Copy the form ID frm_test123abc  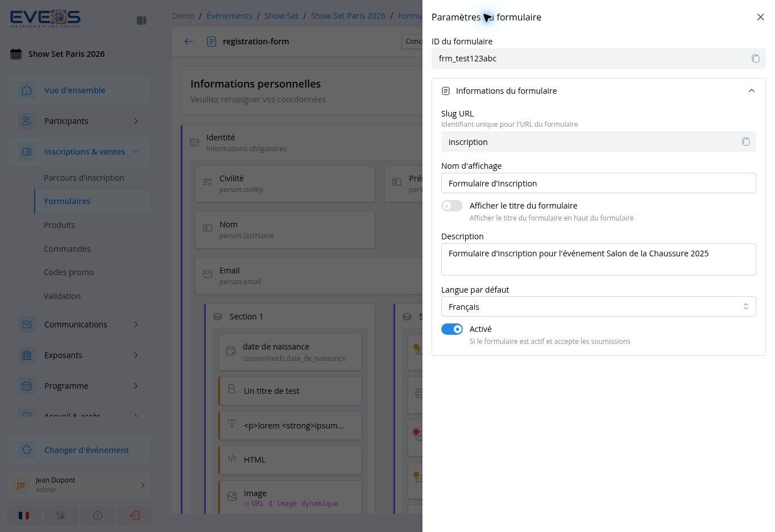(x=755, y=59)
